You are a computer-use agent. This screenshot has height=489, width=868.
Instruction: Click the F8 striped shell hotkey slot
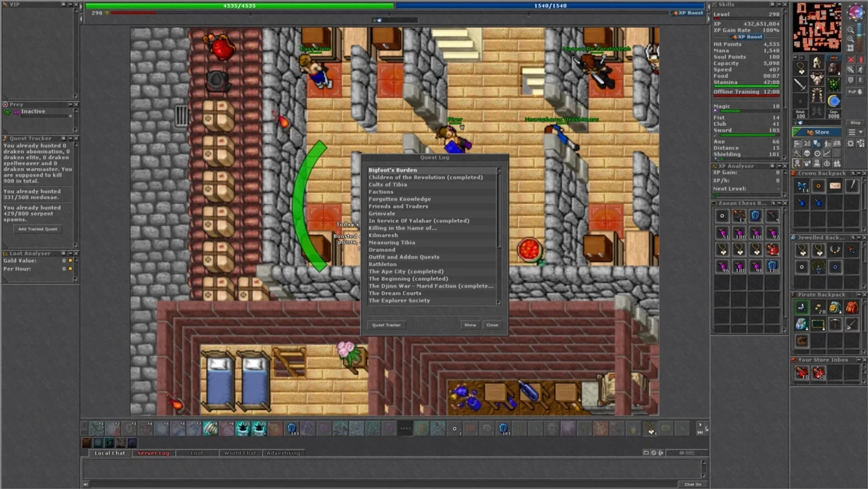point(211,428)
